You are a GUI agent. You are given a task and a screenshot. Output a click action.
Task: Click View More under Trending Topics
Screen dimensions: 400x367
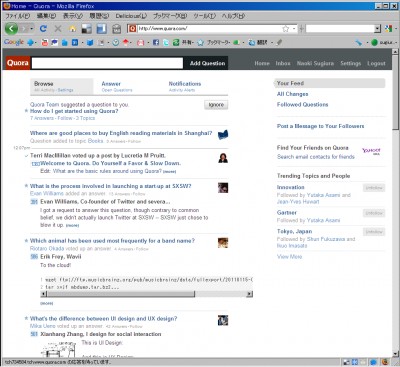[x=289, y=257]
